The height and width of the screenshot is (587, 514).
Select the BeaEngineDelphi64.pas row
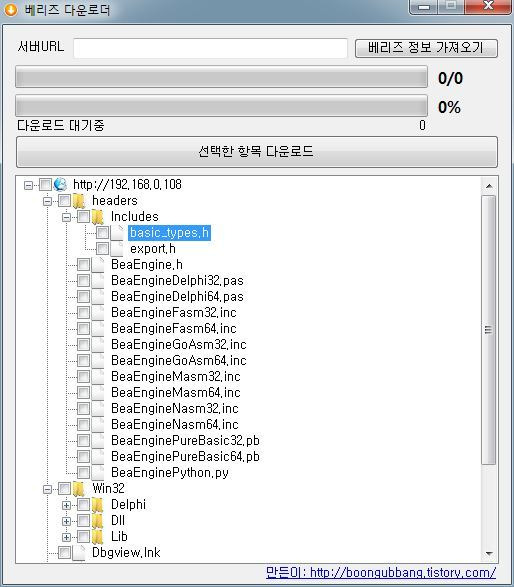[177, 296]
